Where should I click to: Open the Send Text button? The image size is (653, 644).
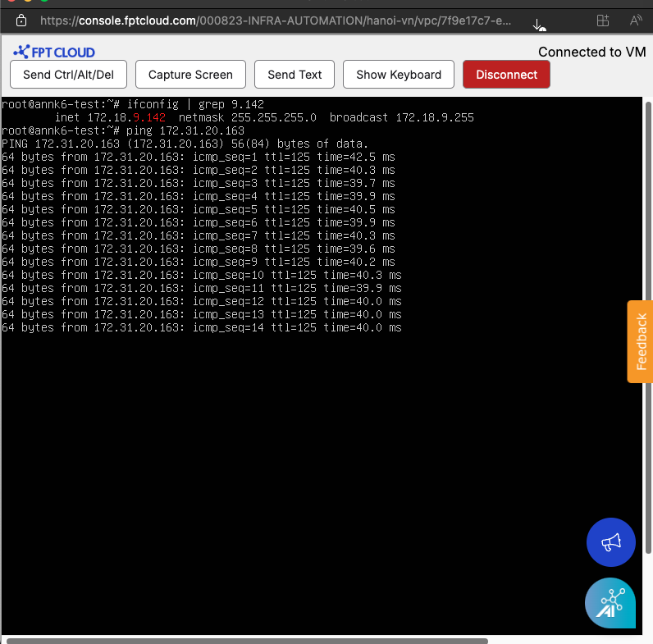pyautogui.click(x=295, y=75)
